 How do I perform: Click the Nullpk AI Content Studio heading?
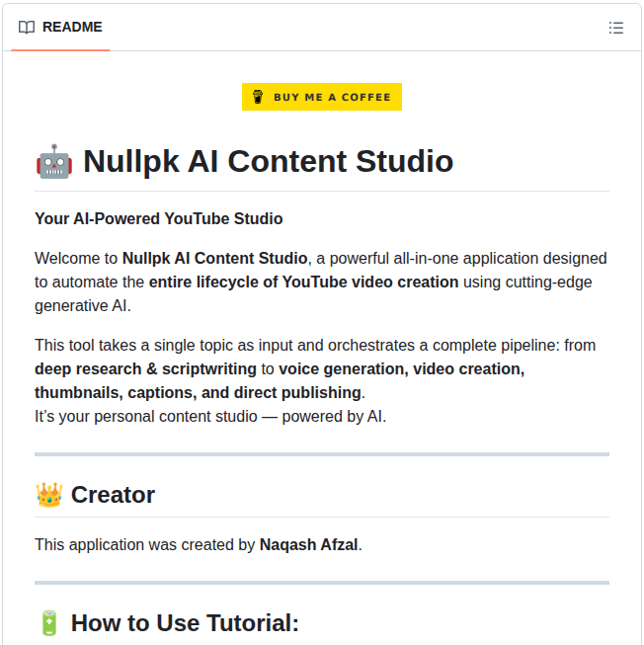point(268,161)
